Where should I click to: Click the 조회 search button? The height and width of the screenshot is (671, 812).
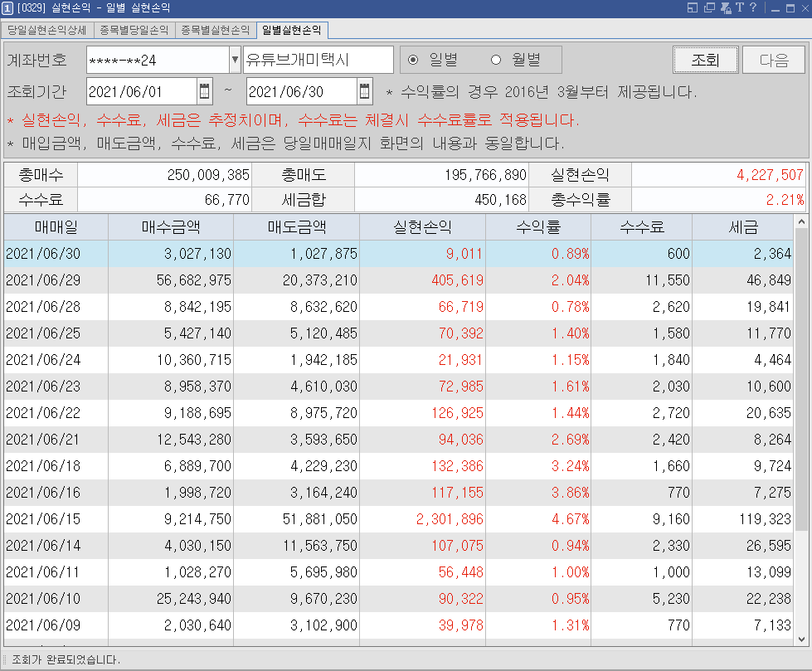[x=706, y=60]
